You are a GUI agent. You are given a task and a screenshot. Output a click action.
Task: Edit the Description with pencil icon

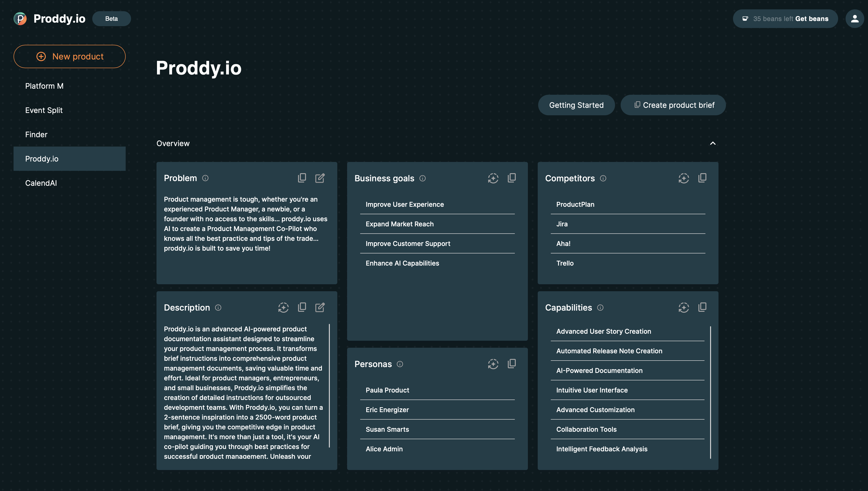click(x=320, y=307)
